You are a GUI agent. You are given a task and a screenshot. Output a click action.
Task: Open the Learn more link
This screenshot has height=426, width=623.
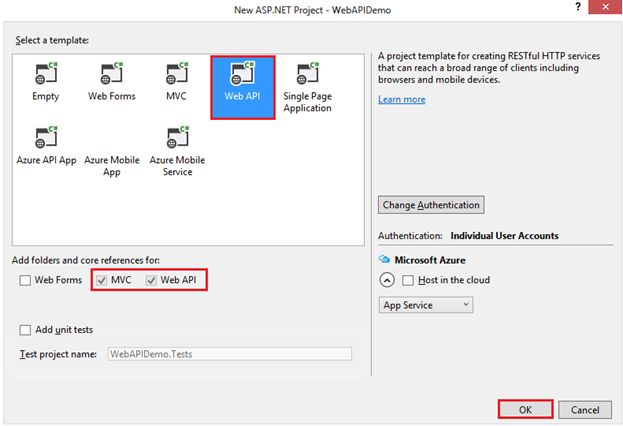402,99
